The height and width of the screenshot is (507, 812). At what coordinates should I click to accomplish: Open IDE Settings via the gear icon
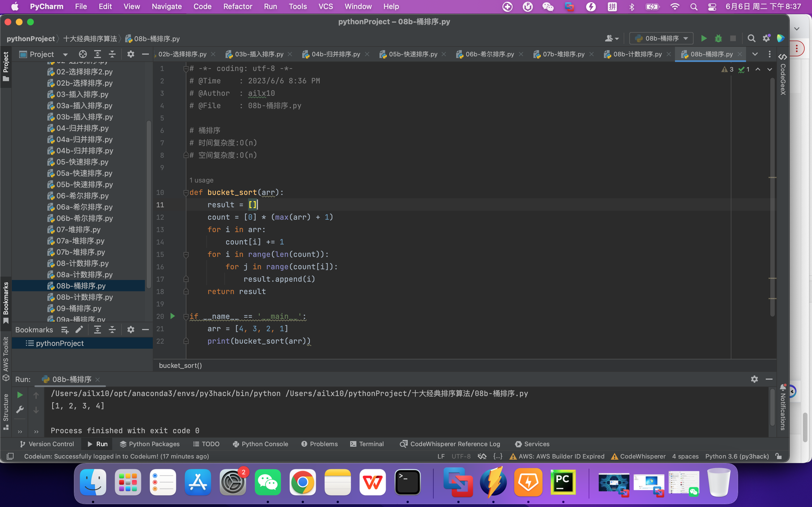click(766, 38)
